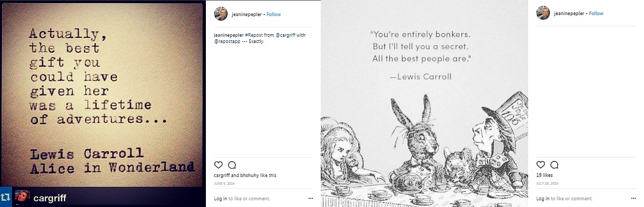Open the three-dot menu on the #Repost post
644x207 pixels.
(x=310, y=198)
